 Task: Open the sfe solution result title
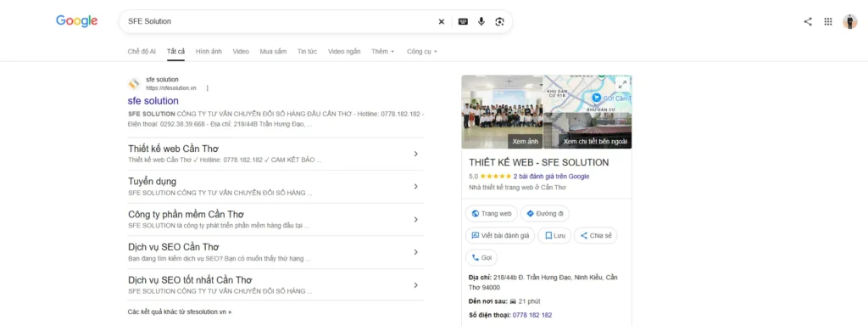(153, 101)
